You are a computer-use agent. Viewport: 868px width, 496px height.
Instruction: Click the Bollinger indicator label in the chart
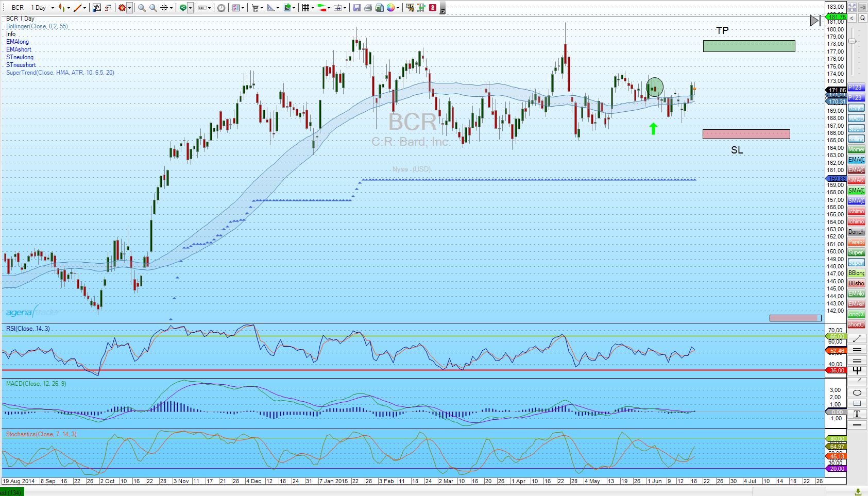point(37,26)
